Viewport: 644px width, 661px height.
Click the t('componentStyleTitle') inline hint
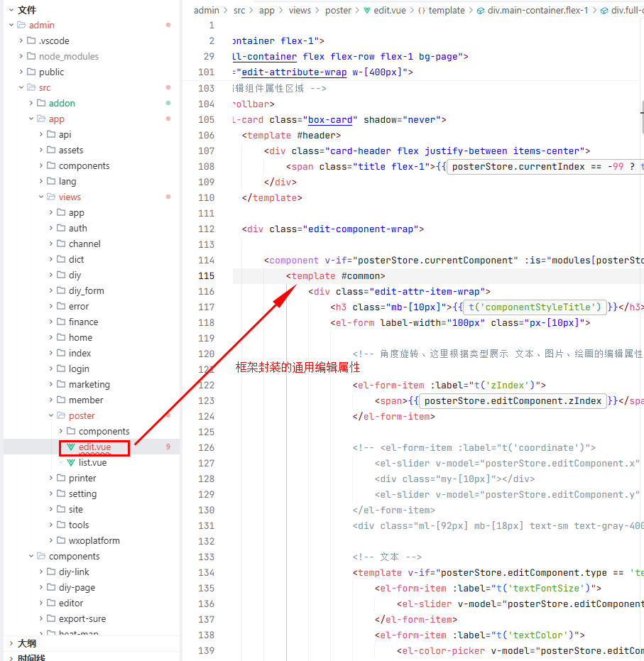point(534,307)
